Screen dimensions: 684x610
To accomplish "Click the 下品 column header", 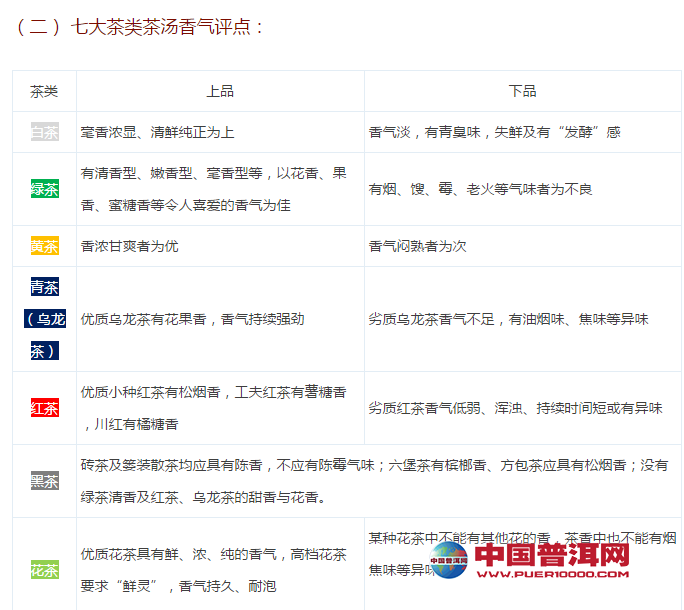I will pos(522,91).
